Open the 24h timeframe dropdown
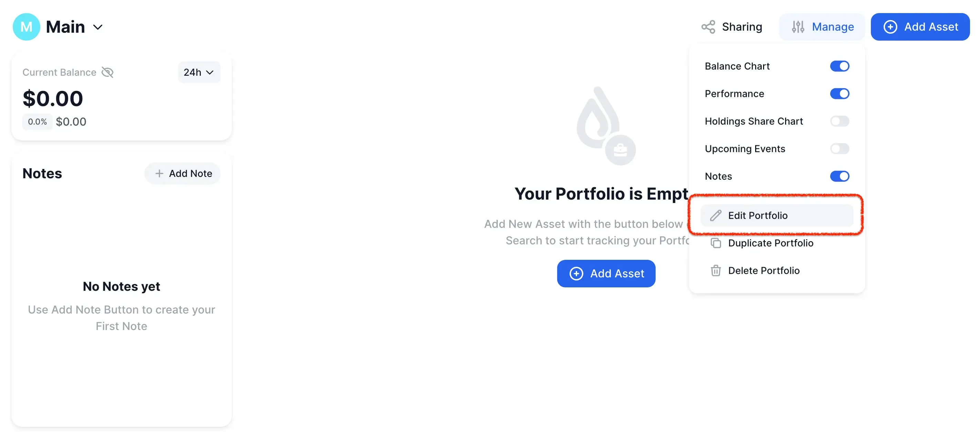This screenshot has width=980, height=435. pos(198,72)
